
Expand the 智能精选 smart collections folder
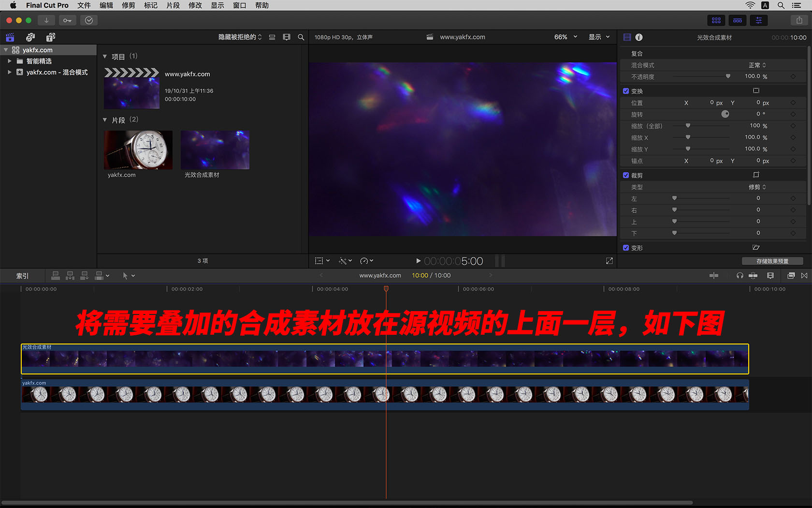(9, 61)
